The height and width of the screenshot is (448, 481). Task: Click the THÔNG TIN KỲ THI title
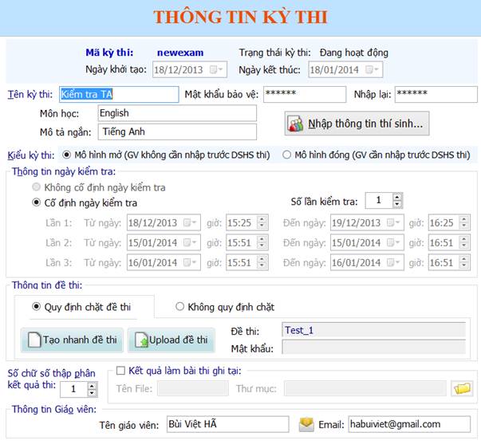[241, 18]
